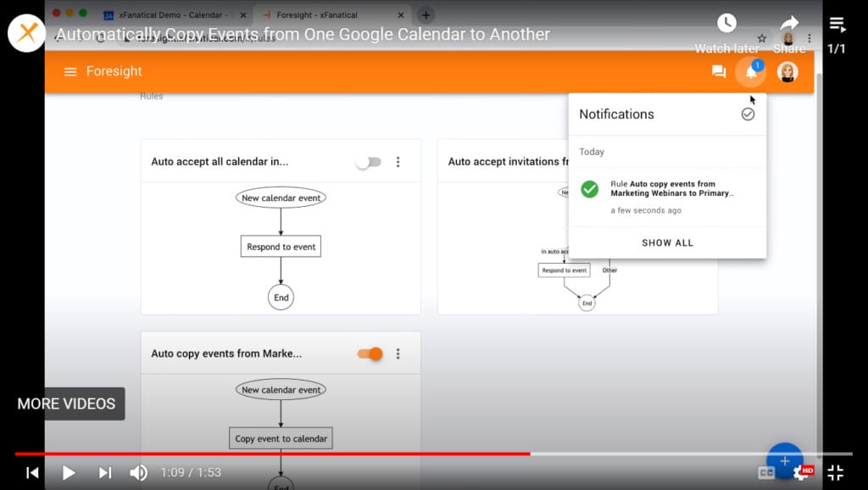Open the Auto copy events card menu
The image size is (868, 490).
[398, 354]
